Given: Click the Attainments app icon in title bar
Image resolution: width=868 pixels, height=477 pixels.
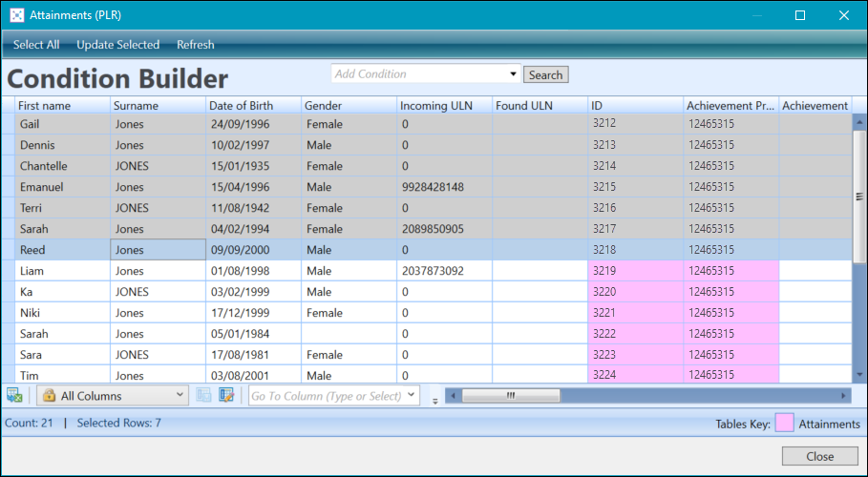Looking at the screenshot, I should click(x=16, y=15).
